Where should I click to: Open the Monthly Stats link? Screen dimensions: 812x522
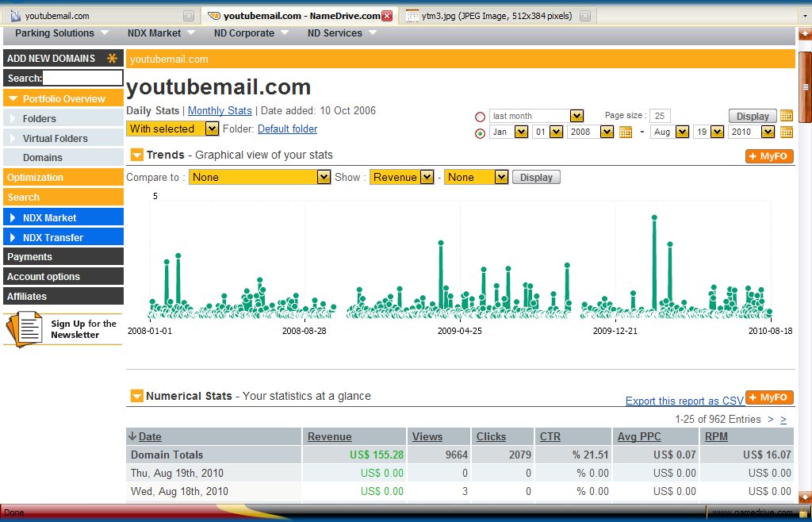pos(220,111)
